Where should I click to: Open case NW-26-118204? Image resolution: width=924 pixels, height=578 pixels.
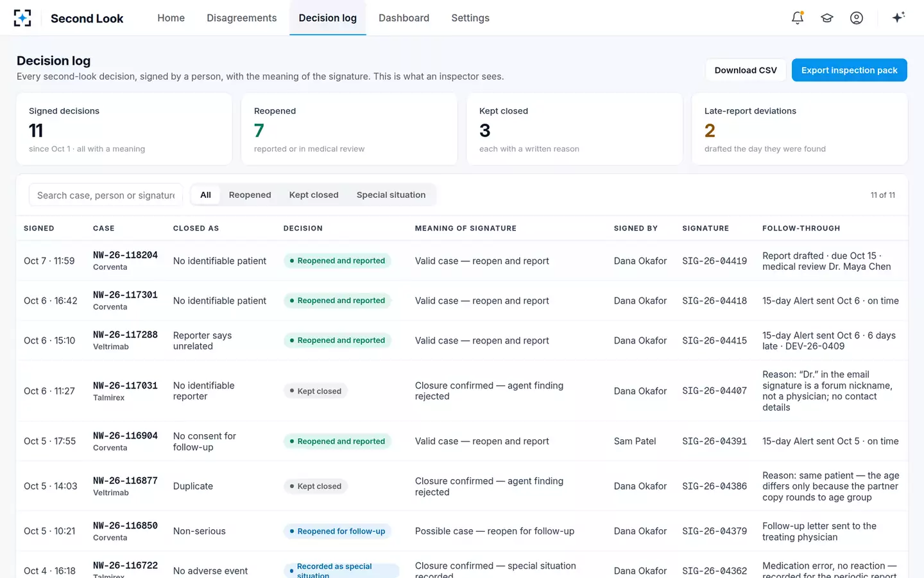click(125, 255)
